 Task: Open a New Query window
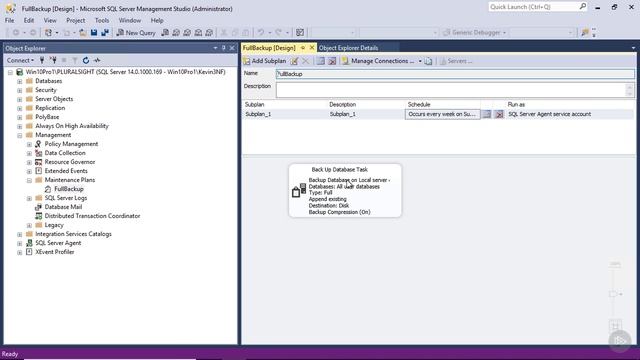136,33
